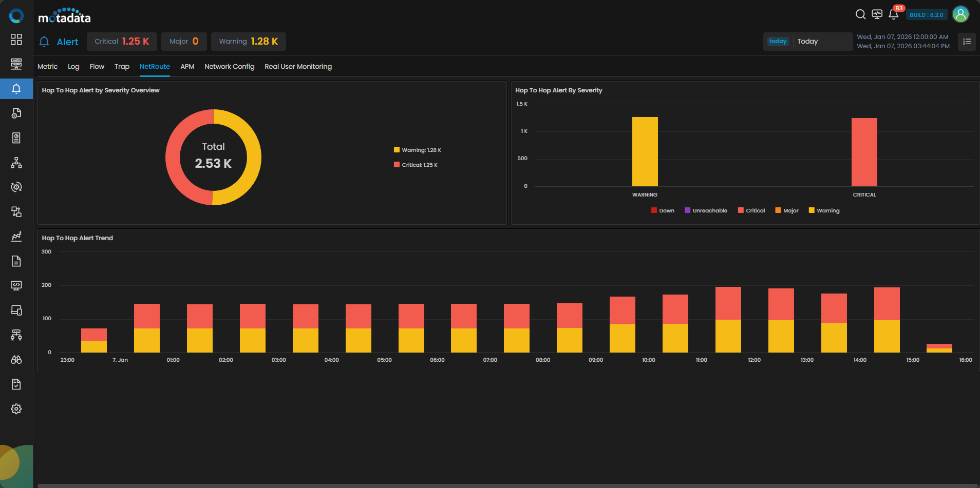Open the list view icon at top right

(967, 42)
